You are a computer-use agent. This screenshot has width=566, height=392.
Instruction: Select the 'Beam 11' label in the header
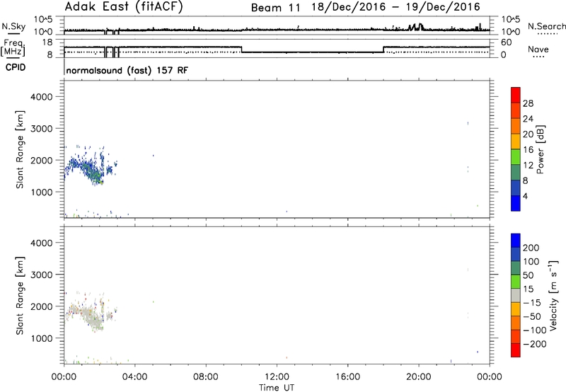275,8
